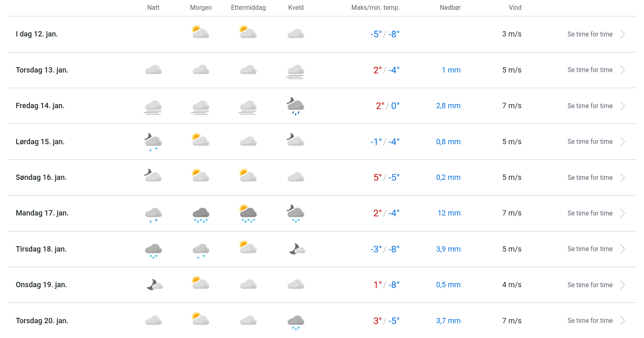Expand chevron for Fredag 14. jan.
The image size is (644, 338).
pos(622,106)
